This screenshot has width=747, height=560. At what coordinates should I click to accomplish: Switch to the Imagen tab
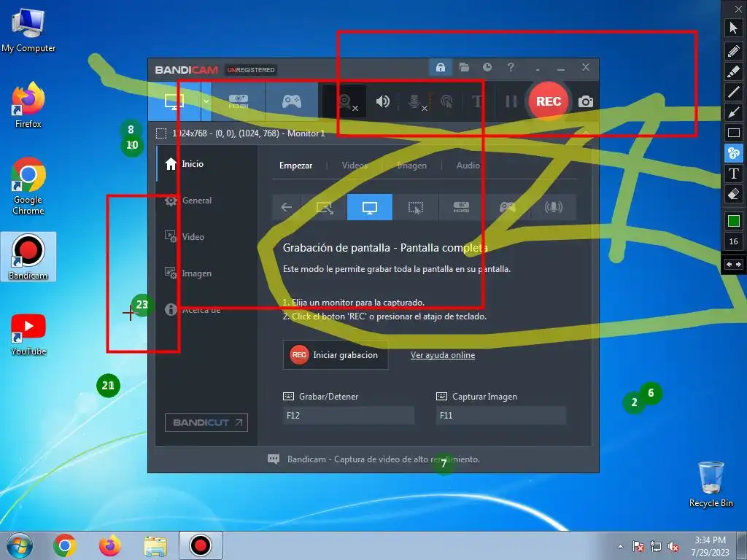point(411,166)
